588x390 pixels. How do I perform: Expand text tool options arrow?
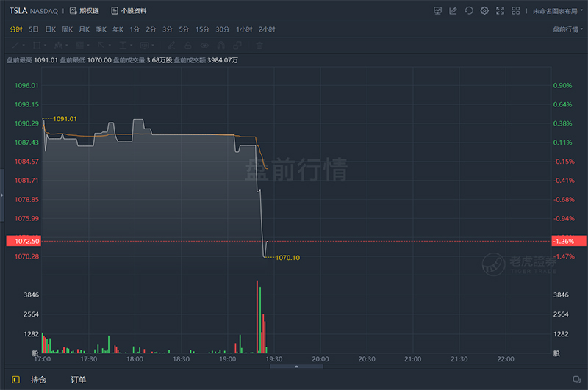[132, 46]
